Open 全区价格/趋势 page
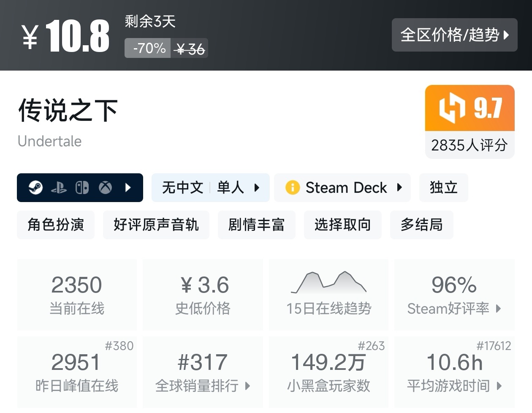Image resolution: width=532 pixels, height=413 pixels. point(454,36)
